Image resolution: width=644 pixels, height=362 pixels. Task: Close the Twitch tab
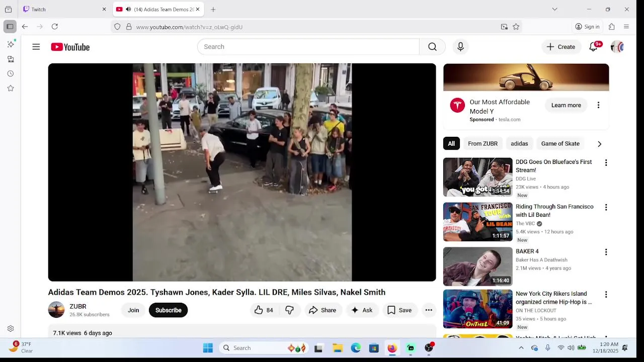pos(104,9)
